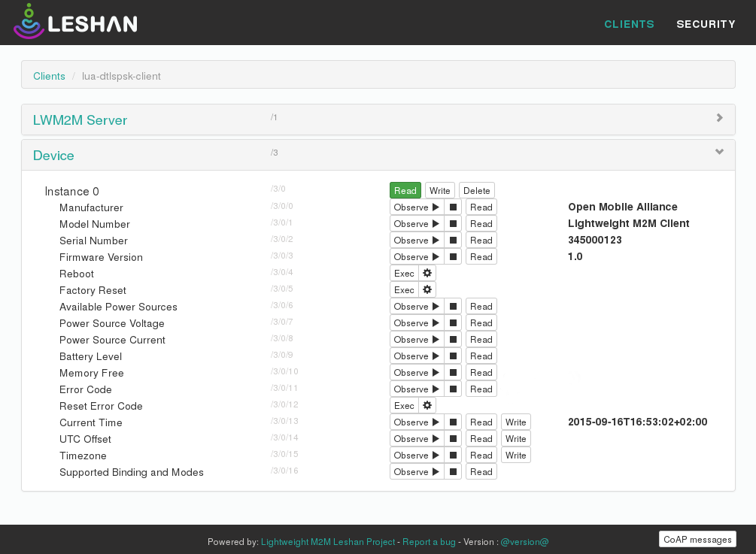Stop observing Model Number resource
Viewport: 756px width, 554px height.
(x=453, y=223)
